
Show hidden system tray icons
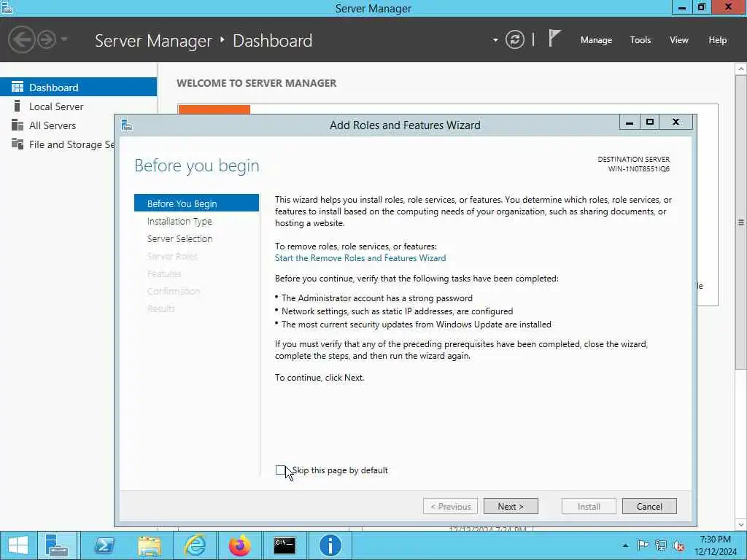click(x=625, y=545)
